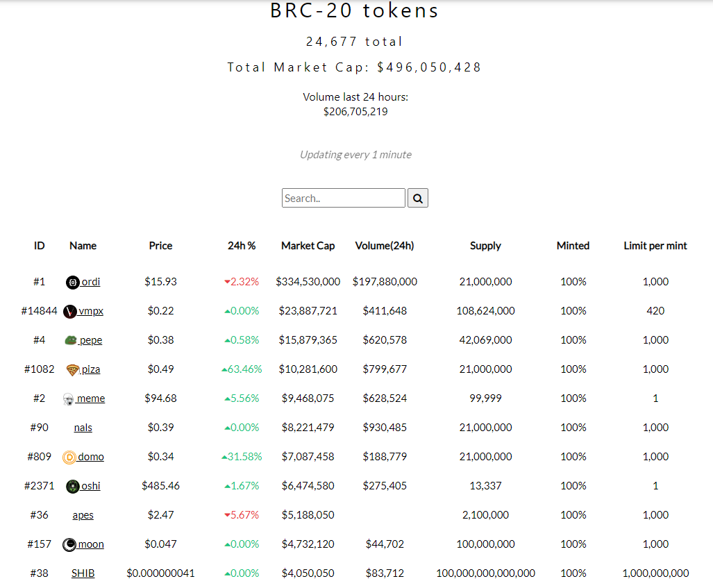Screen dimensions: 713x588
Task: Open the pepe token link
Action: point(90,340)
